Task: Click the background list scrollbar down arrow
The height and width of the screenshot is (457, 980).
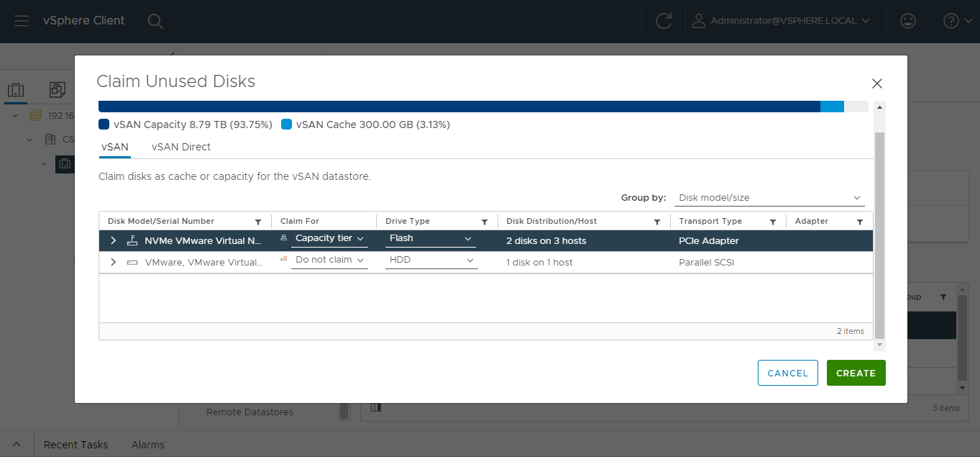Action: (963, 387)
